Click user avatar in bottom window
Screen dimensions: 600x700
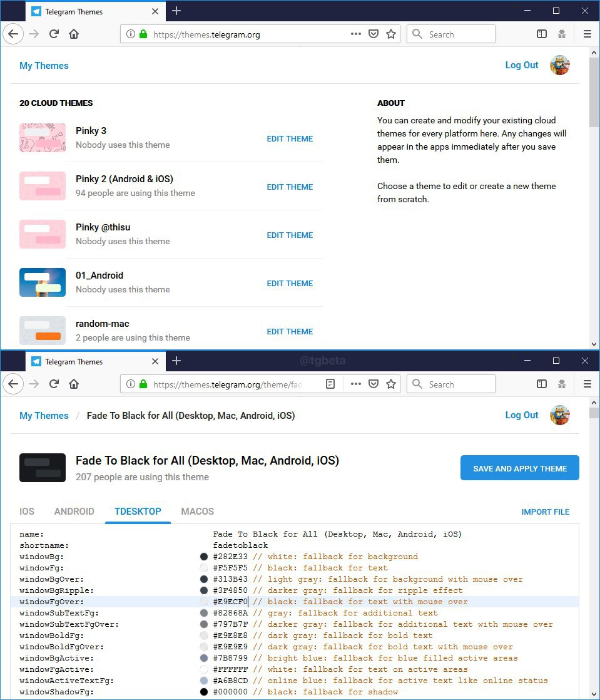click(560, 415)
